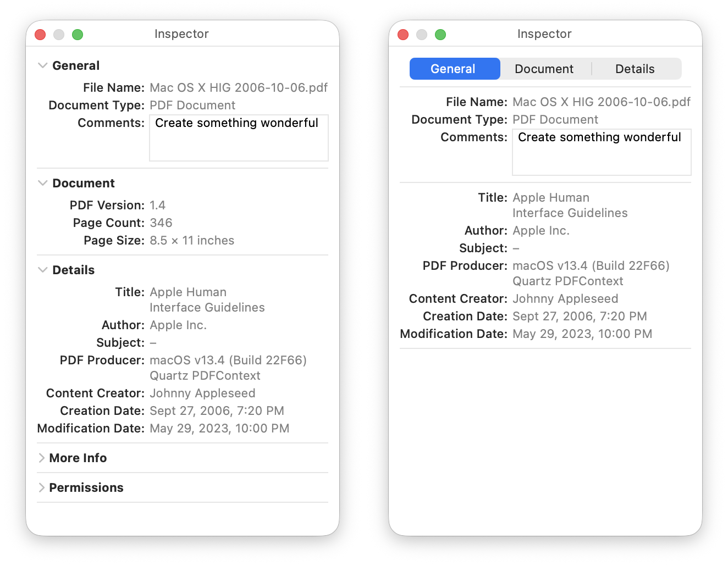Switch to the Document tab in right Inspector
The height and width of the screenshot is (566, 728).
point(544,69)
